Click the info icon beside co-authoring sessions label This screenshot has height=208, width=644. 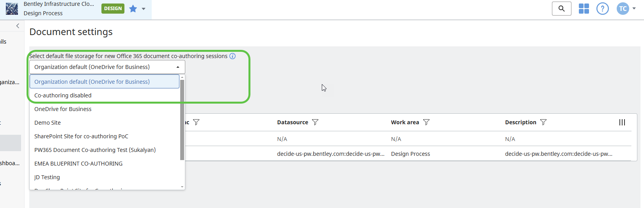pos(232,56)
